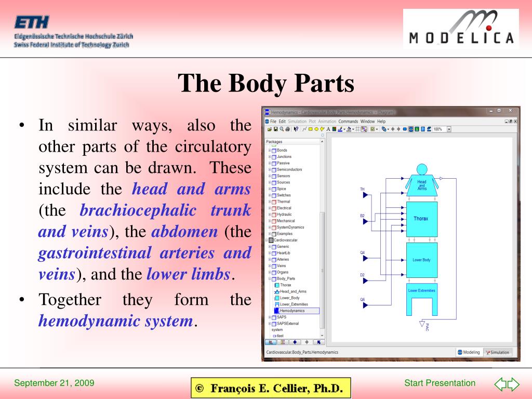
Task: Click the Thorax block in diagram
Action: [422, 219]
